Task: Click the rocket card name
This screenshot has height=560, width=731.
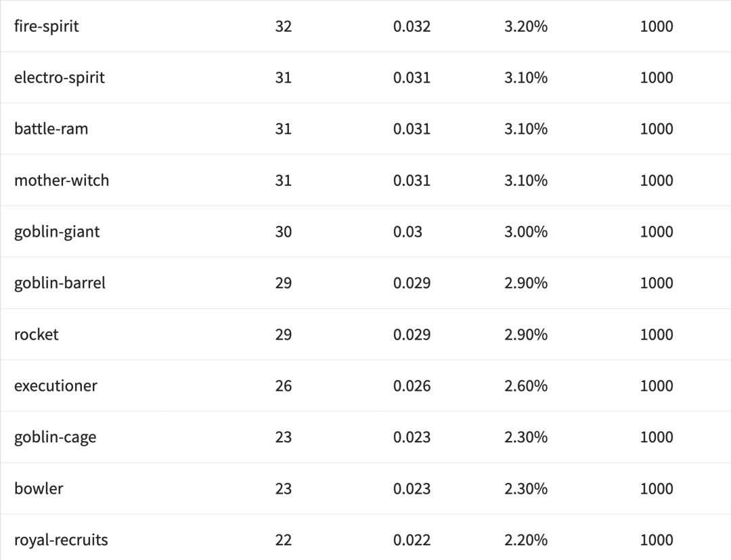Action: (x=37, y=335)
